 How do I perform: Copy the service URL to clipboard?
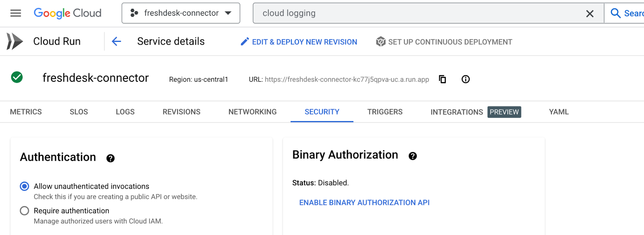pyautogui.click(x=442, y=79)
